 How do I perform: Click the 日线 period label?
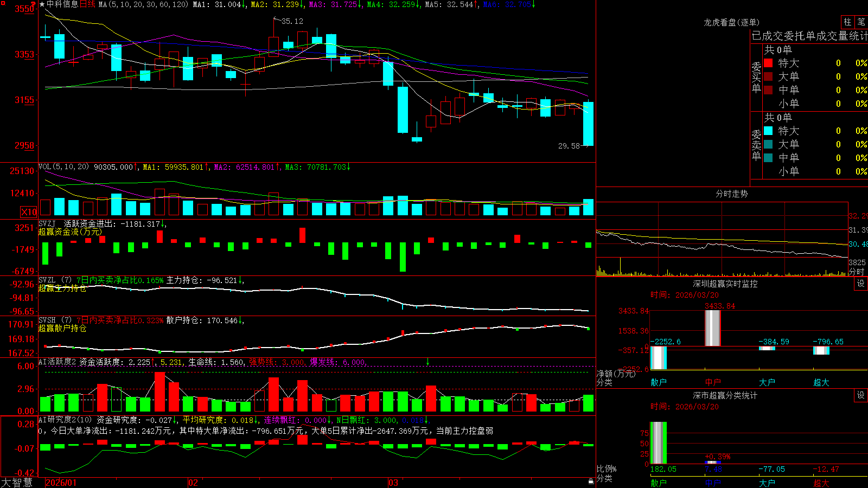click(87, 4)
